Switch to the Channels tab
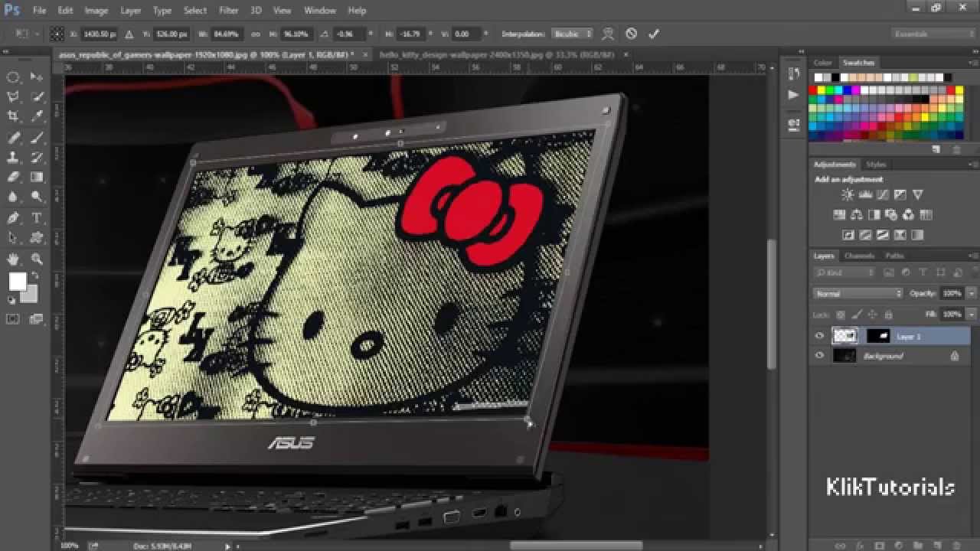Image resolution: width=980 pixels, height=551 pixels. pos(860,256)
